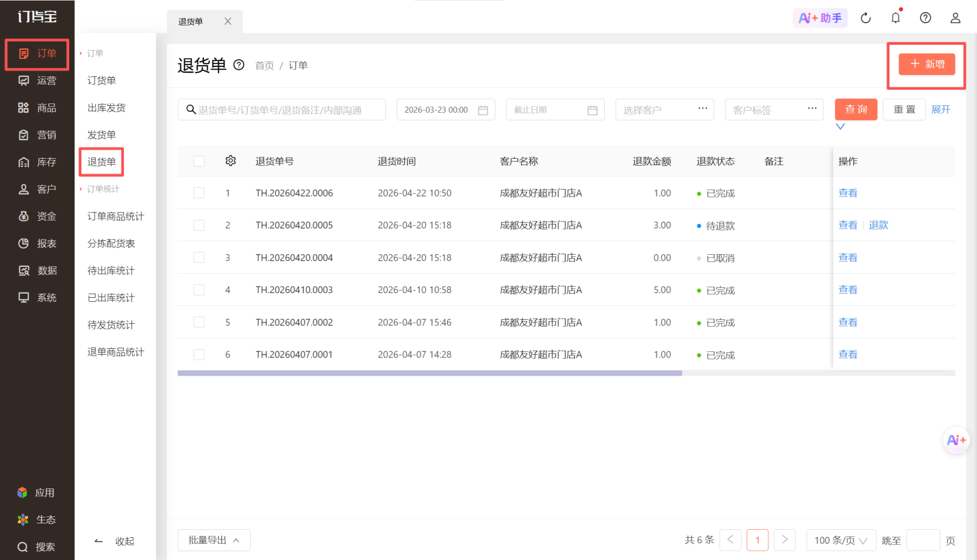The width and height of the screenshot is (977, 560).
Task: Open 商品 in the sidebar
Action: point(38,108)
